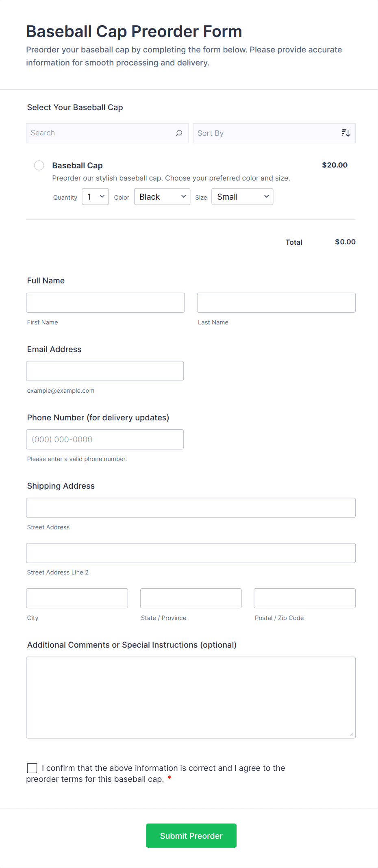This screenshot has height=868, width=378.
Task: Click the phone number input field
Action: click(104, 439)
